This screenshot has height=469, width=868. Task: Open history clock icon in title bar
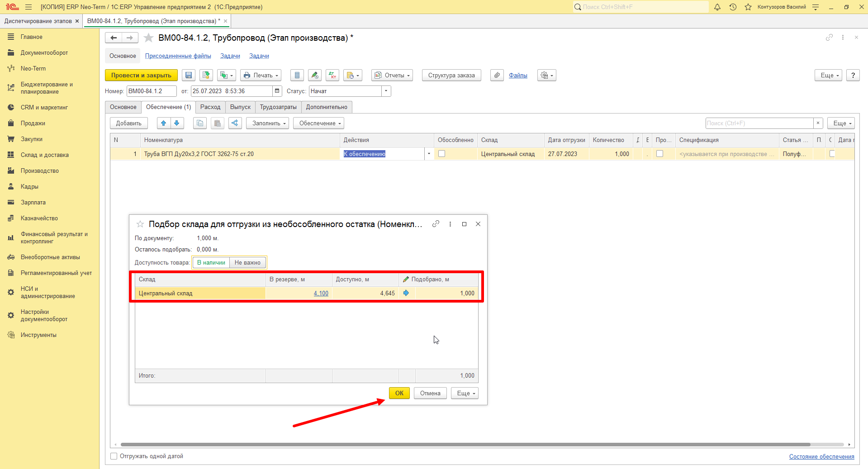click(733, 7)
